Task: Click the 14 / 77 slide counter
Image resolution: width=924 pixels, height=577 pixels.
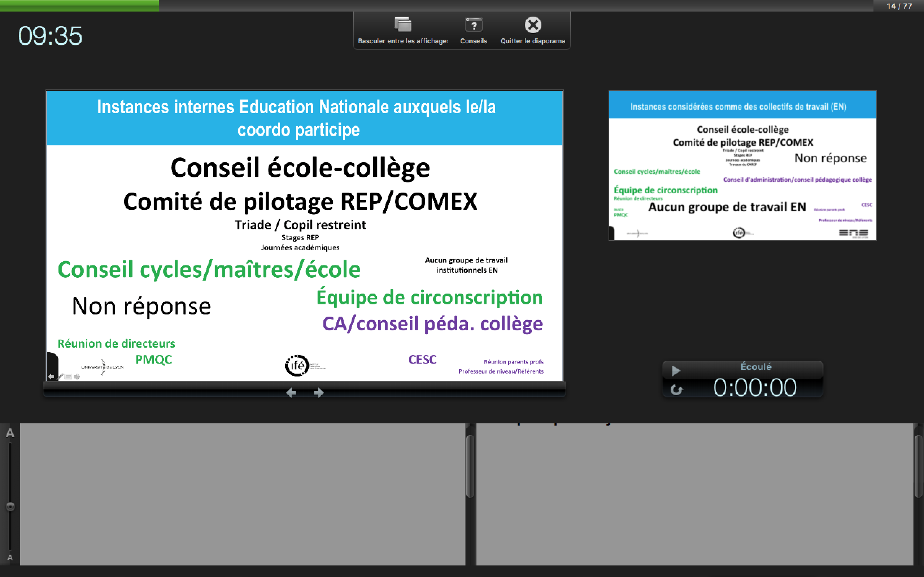Action: [x=899, y=6]
